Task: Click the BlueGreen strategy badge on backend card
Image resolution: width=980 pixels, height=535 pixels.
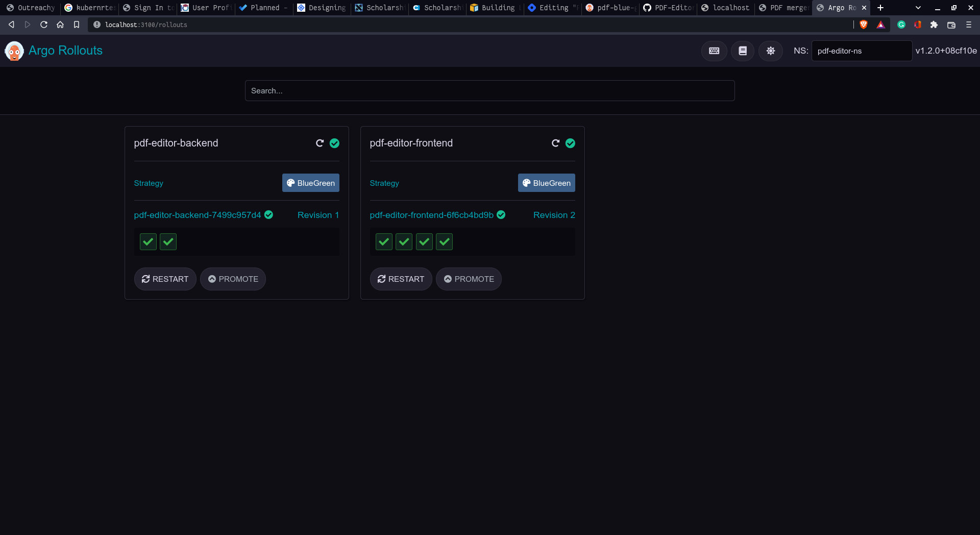Action: click(311, 183)
